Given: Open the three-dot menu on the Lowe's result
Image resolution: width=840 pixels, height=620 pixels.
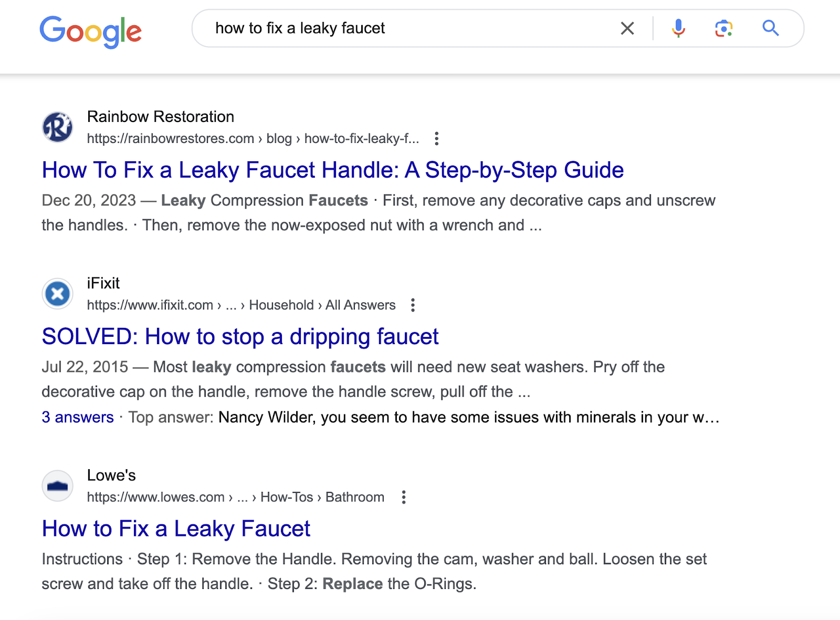Looking at the screenshot, I should tap(403, 497).
